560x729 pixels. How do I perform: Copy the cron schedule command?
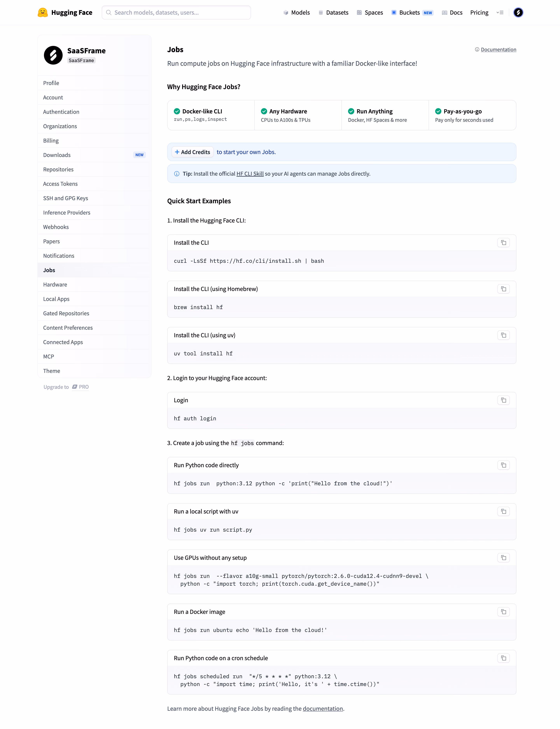(x=503, y=658)
